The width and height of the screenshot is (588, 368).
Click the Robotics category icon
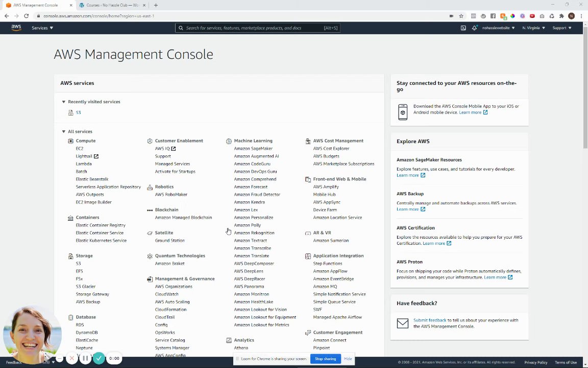(150, 187)
